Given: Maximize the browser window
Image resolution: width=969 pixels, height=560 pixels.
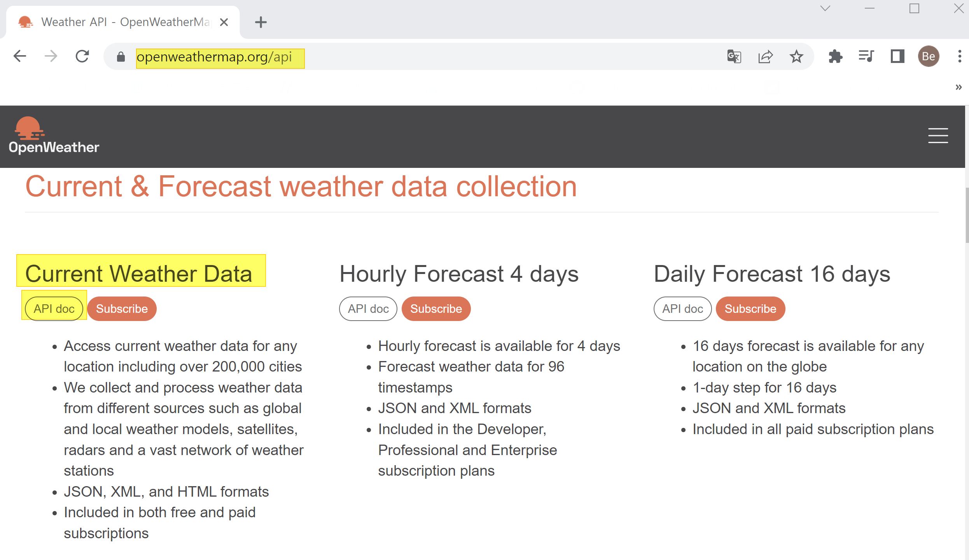Looking at the screenshot, I should coord(914,8).
